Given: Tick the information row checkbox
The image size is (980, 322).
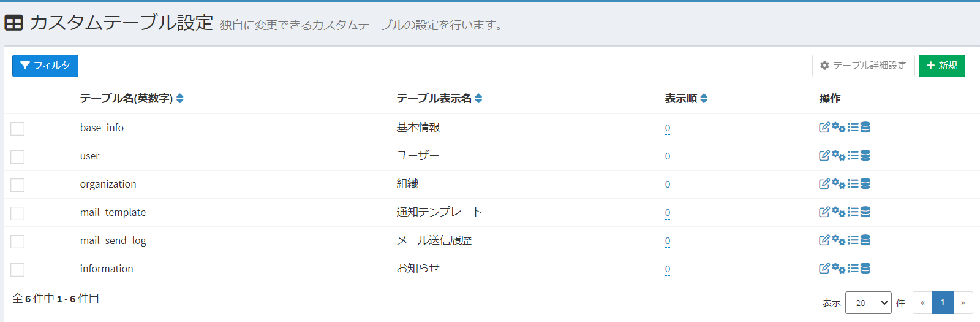Looking at the screenshot, I should pos(18,269).
